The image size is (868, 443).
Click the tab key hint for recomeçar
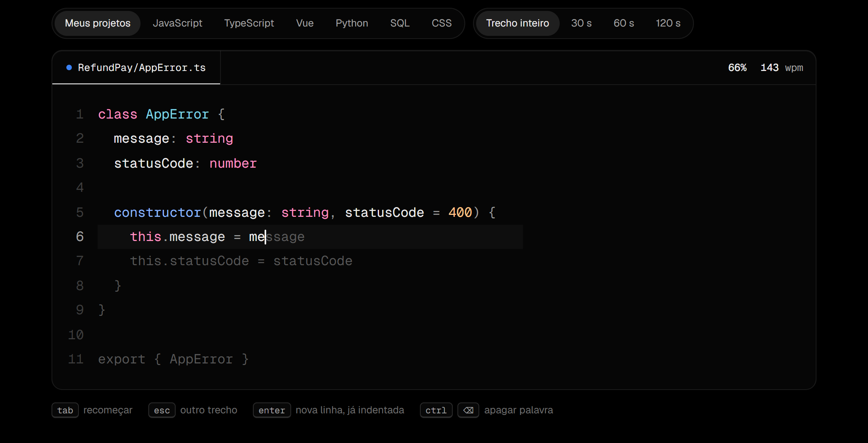pyautogui.click(x=65, y=410)
